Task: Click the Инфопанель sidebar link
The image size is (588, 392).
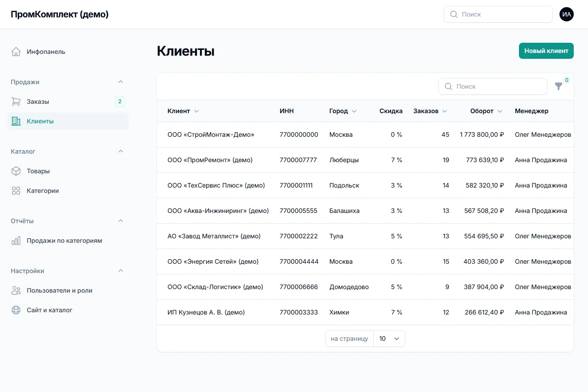Action: (x=68, y=52)
